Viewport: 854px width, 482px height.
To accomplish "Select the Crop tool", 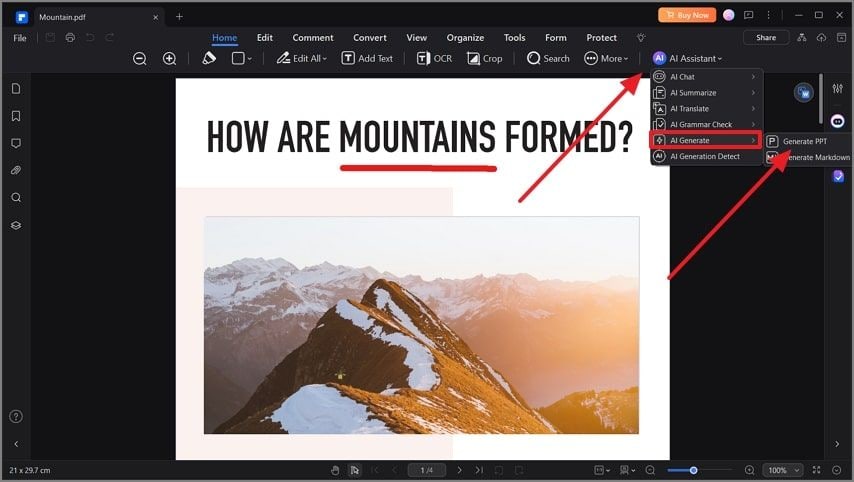I will [484, 58].
